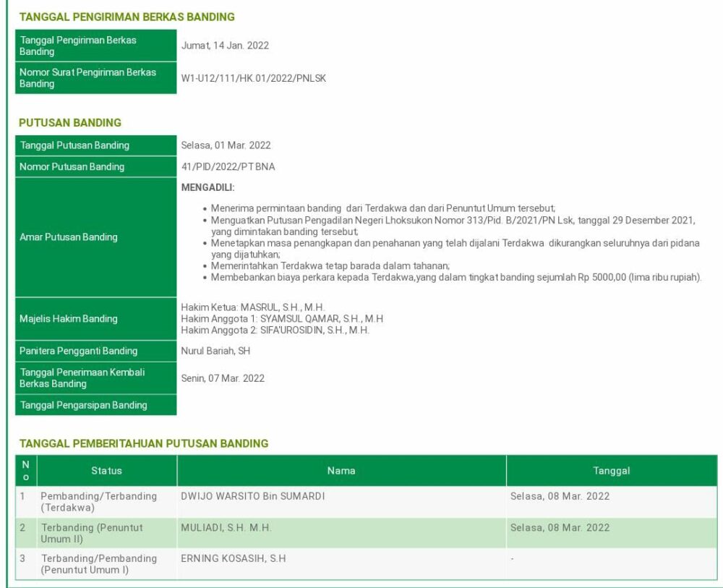Click the 'Tanggal Pengiriman Berkas Banding' label cell
Screen dimensions: 723x588
(95, 46)
